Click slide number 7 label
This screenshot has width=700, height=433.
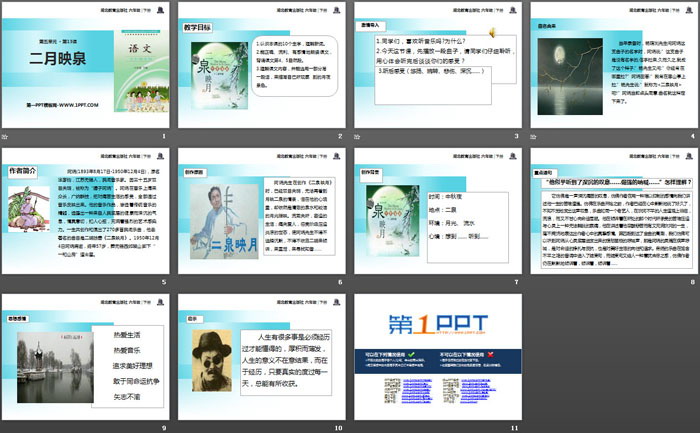517,282
